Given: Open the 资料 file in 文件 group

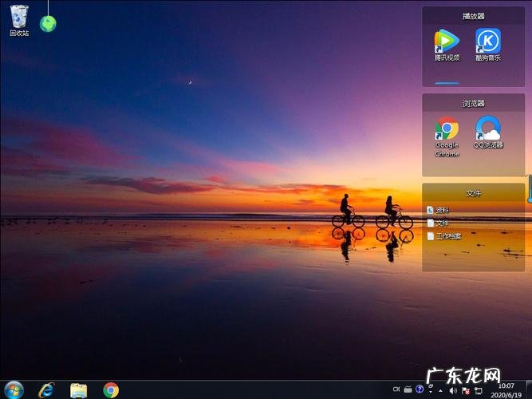Looking at the screenshot, I should pos(438,210).
